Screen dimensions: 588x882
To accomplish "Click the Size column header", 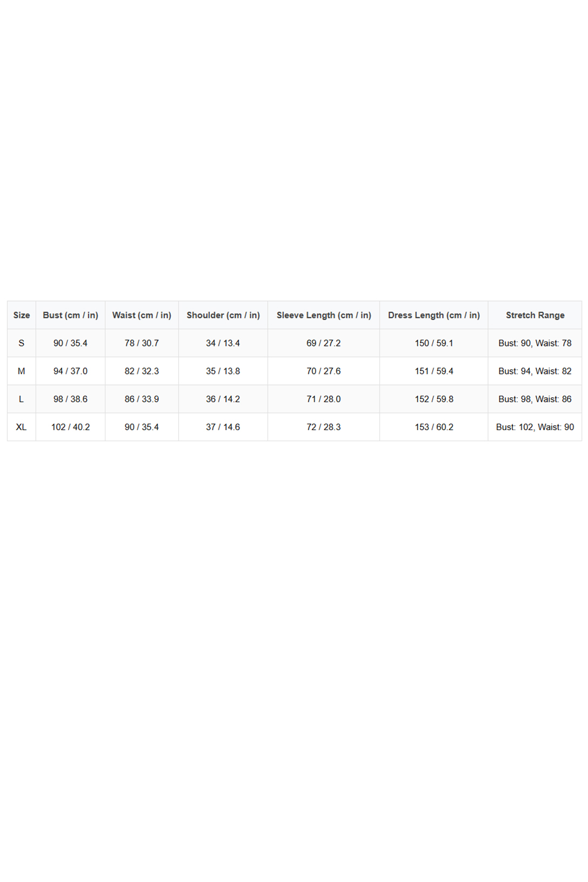I will [x=22, y=315].
